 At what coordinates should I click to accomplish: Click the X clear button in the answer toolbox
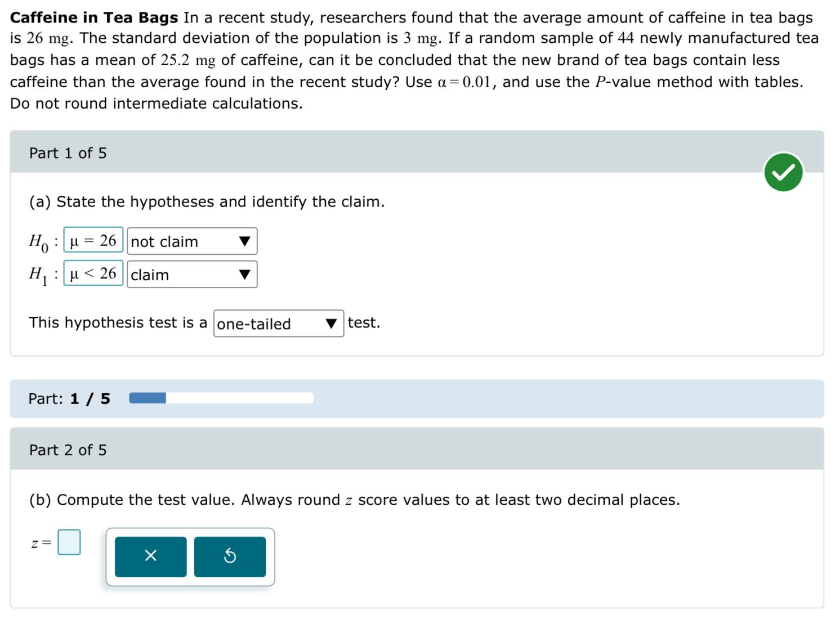pos(150,556)
